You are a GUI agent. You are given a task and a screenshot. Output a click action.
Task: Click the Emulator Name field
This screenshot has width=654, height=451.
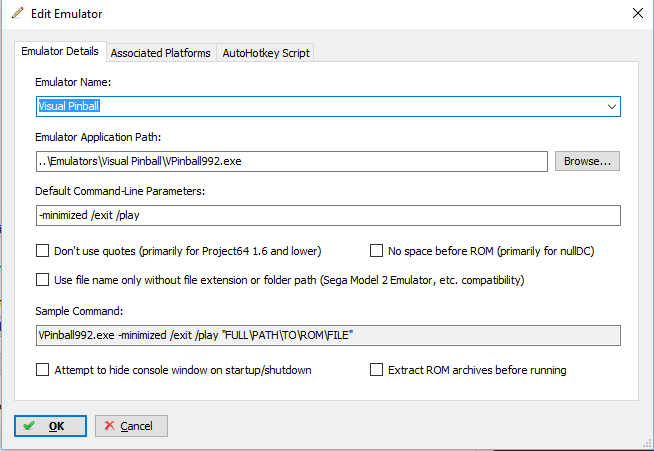[x=328, y=106]
